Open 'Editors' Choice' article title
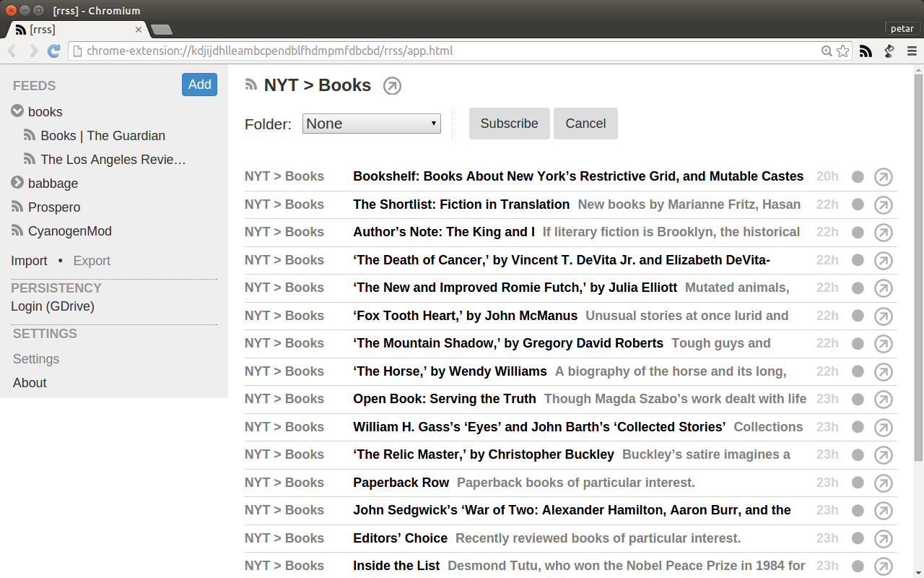The image size is (924, 578). [x=400, y=538]
